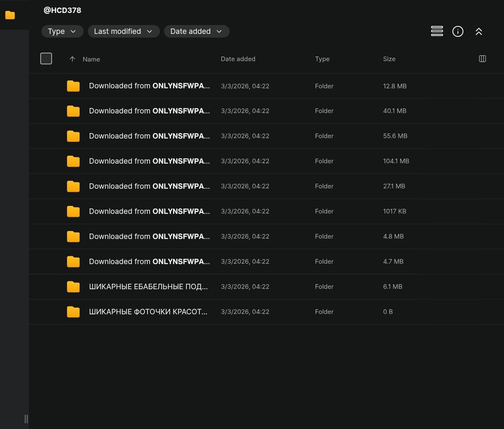
Task: Switch the list view layout icon
Action: 437,31
